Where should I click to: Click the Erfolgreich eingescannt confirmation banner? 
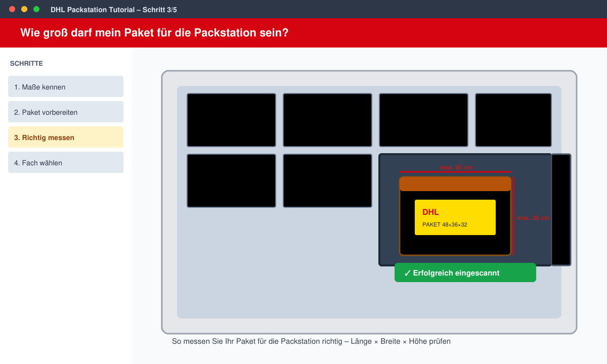(x=465, y=272)
